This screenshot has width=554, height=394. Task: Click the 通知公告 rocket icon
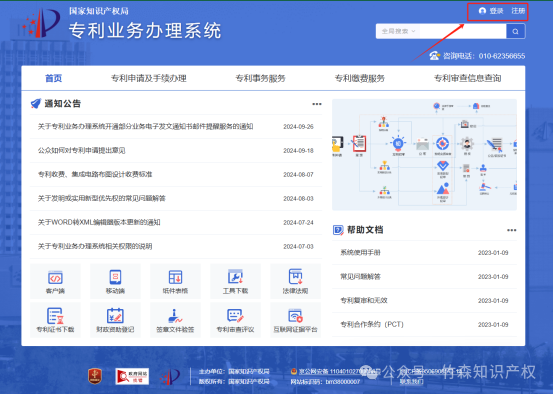(36, 104)
